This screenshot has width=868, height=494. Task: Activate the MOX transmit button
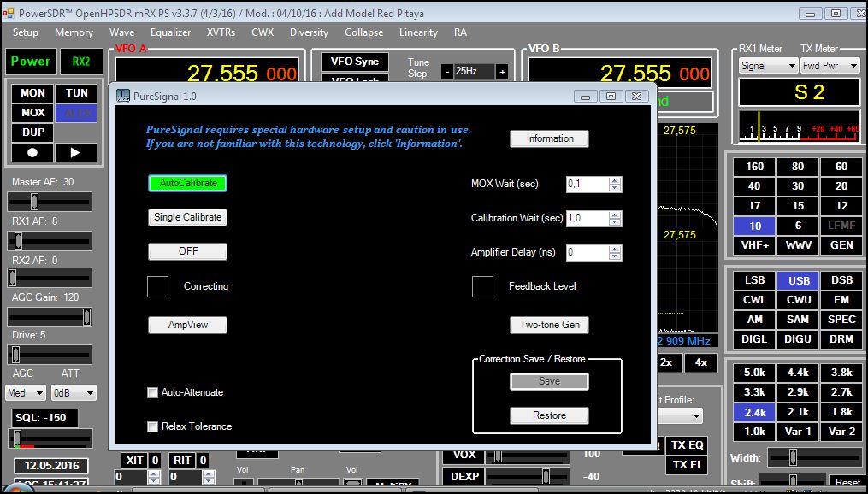(32, 113)
